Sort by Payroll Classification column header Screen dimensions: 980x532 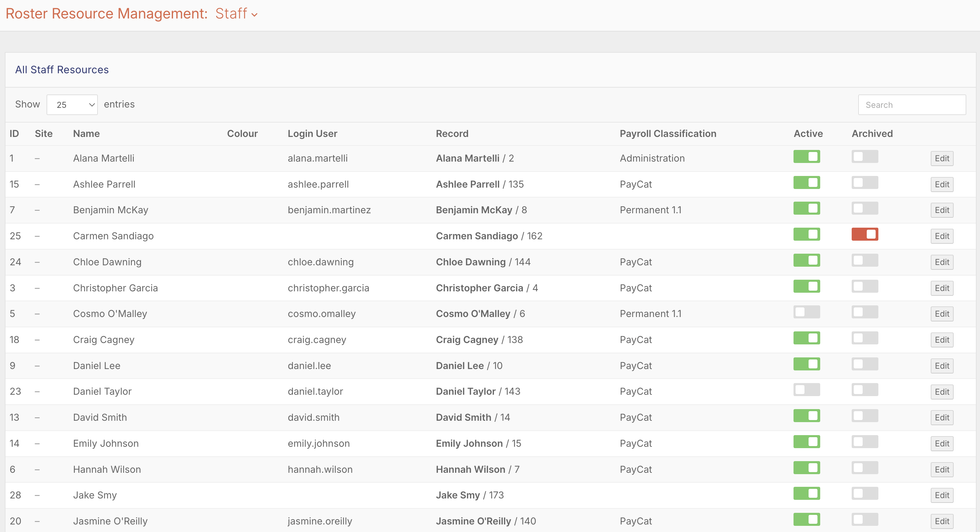(x=668, y=134)
